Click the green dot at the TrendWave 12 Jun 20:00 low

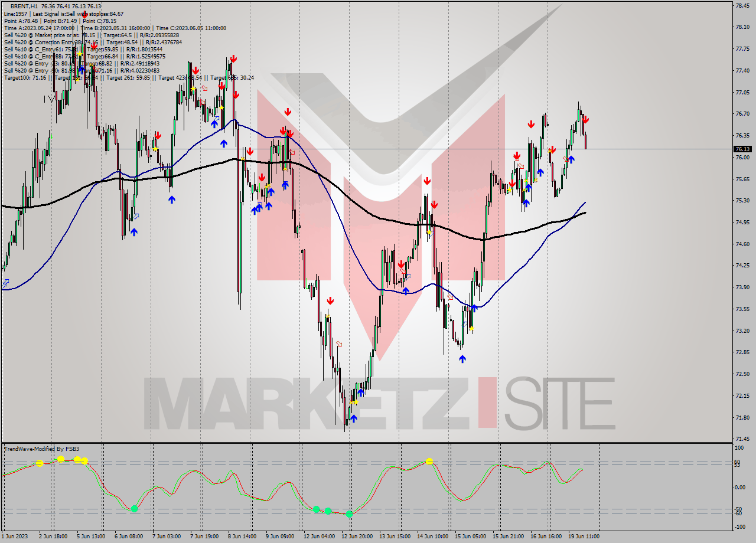[350, 515]
